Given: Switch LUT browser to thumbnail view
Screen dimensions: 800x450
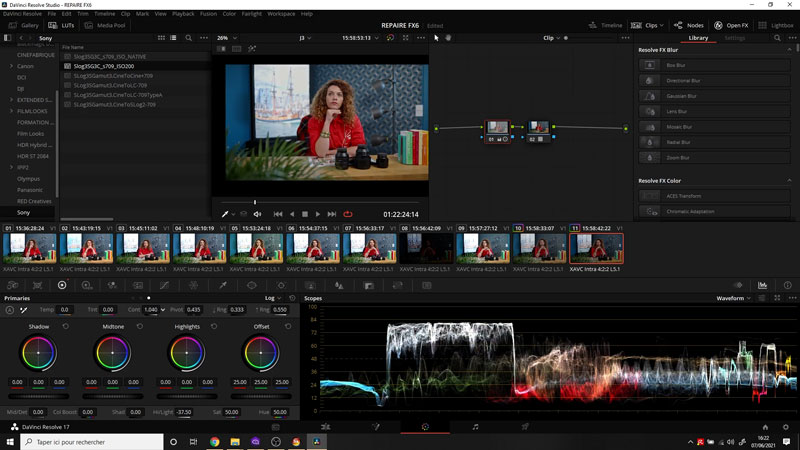Looking at the screenshot, I should [x=161, y=38].
